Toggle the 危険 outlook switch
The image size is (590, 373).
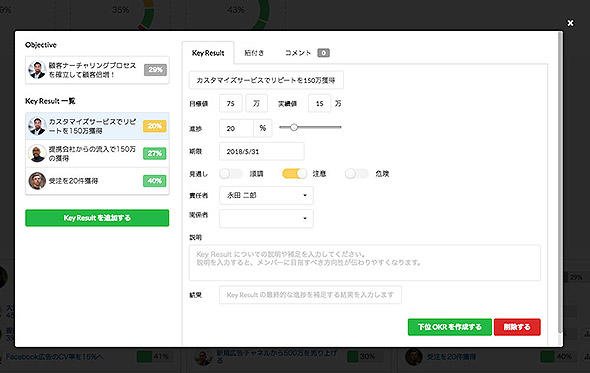coord(357,174)
